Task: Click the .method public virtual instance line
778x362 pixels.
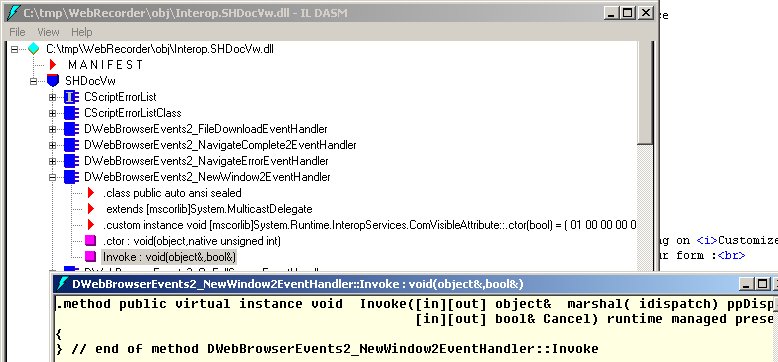Action: click(x=416, y=304)
